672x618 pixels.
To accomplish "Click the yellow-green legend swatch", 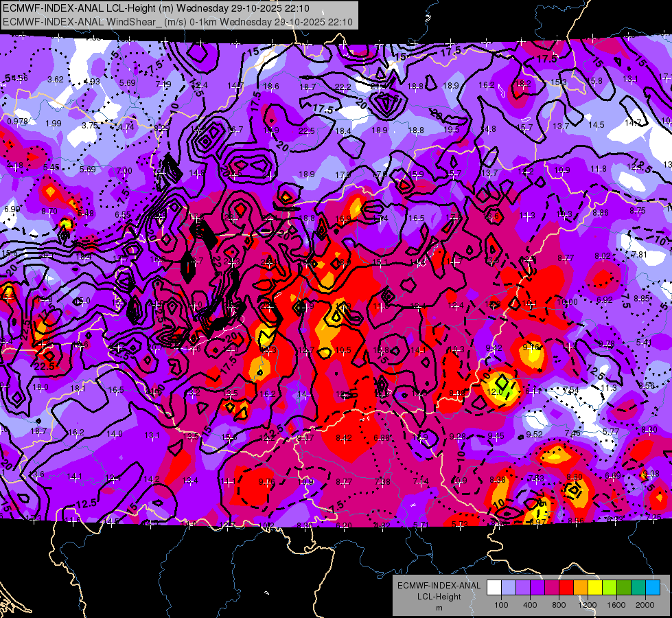I will 610,588.
